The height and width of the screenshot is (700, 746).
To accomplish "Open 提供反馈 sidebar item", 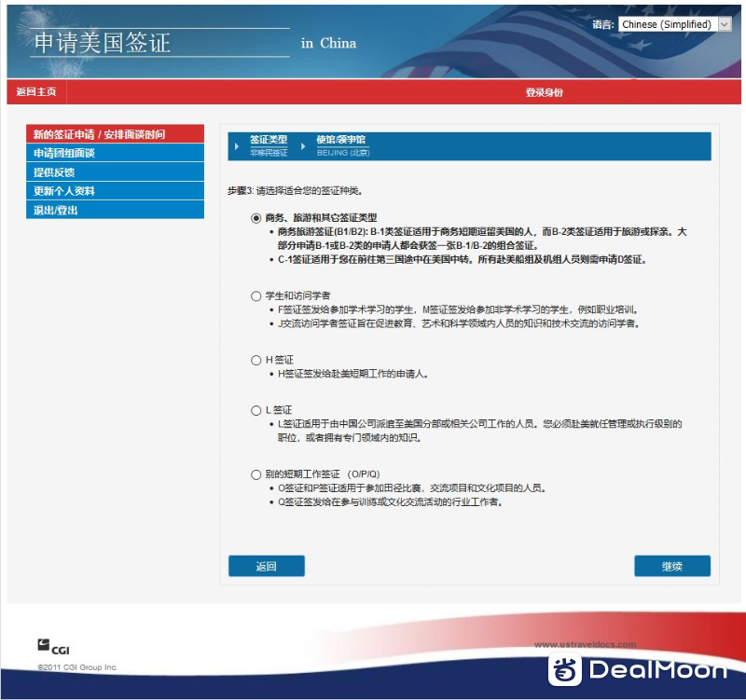I will pyautogui.click(x=115, y=172).
